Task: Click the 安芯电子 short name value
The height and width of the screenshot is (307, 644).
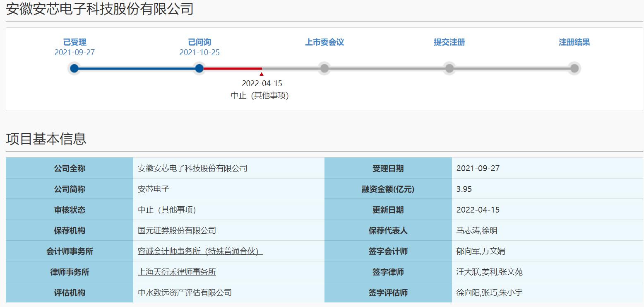Action: tap(154, 189)
